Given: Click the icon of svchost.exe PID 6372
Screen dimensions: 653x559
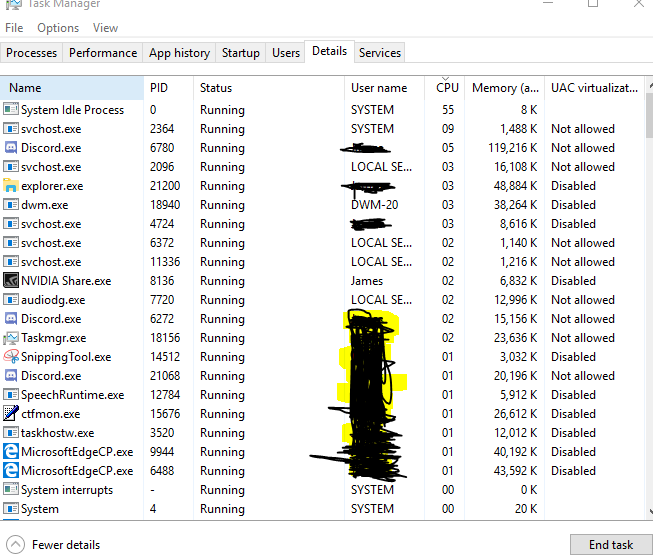Looking at the screenshot, I should pos(11,242).
